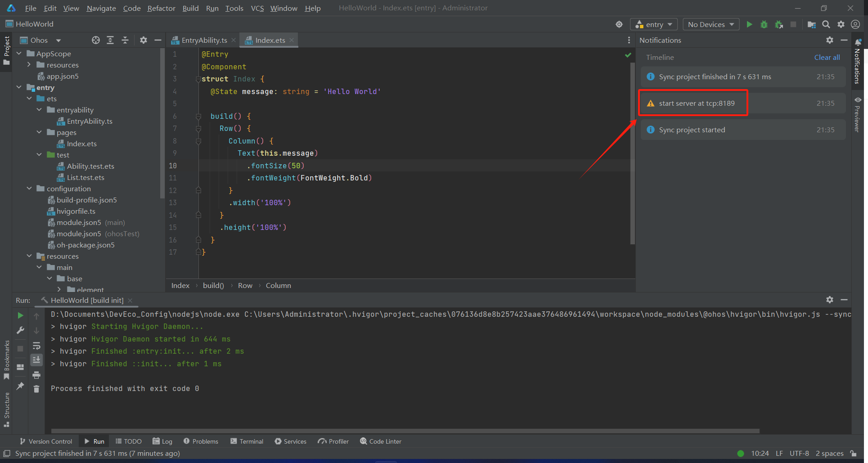Click Clear all notifications link
The image size is (868, 463).
[x=827, y=57]
